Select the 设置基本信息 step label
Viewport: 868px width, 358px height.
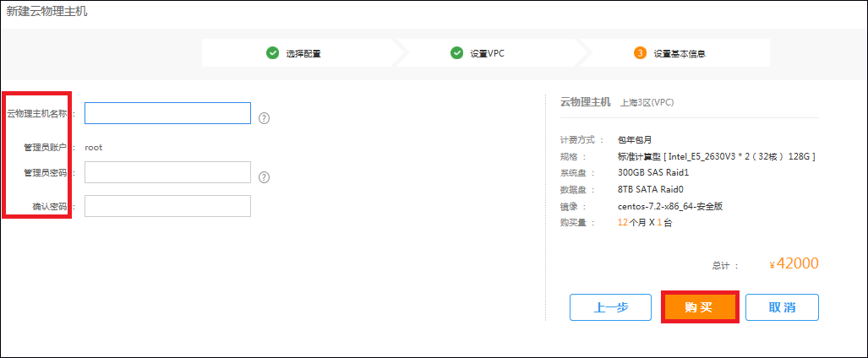679,53
